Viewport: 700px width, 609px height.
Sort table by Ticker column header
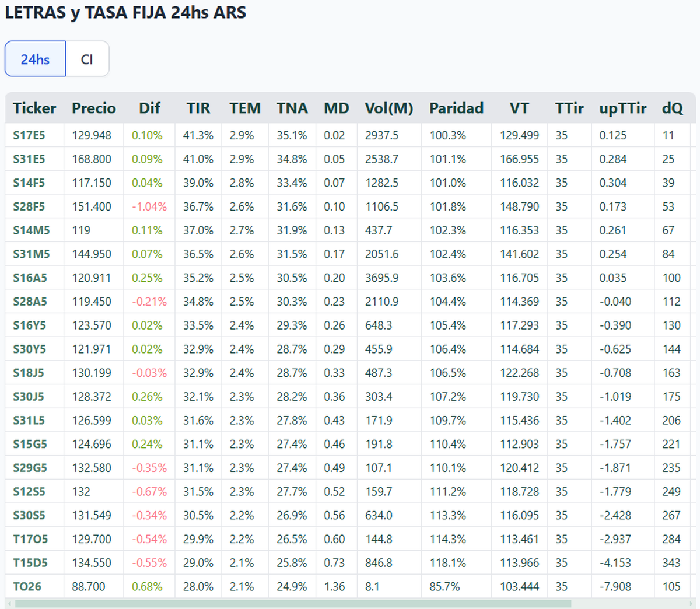(34, 108)
